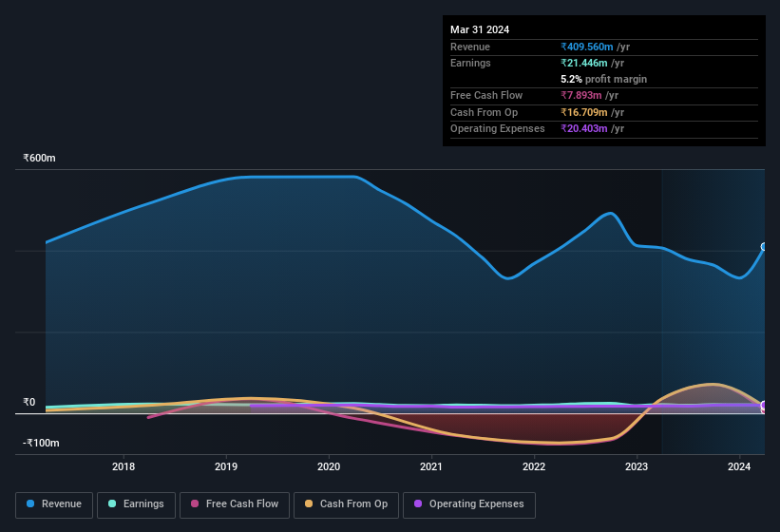Click the ₹409.560m revenue value
Image resolution: width=780 pixels, height=532 pixels.
[587, 47]
